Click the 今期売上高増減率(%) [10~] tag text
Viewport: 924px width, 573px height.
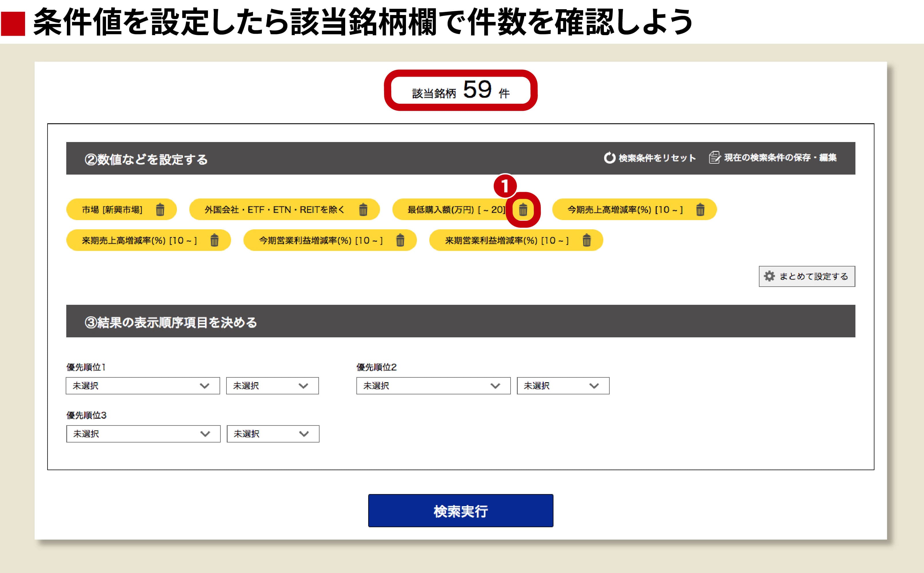coord(625,209)
